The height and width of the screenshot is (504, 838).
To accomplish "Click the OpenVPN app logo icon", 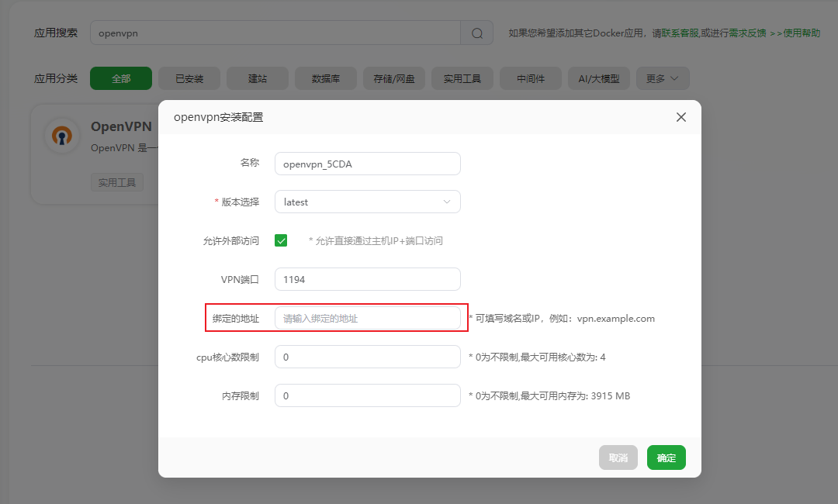I will pos(62,136).
